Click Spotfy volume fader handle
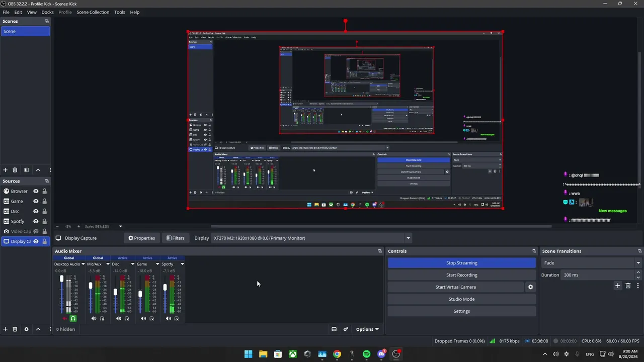This screenshot has height=362, width=644. 165,288
